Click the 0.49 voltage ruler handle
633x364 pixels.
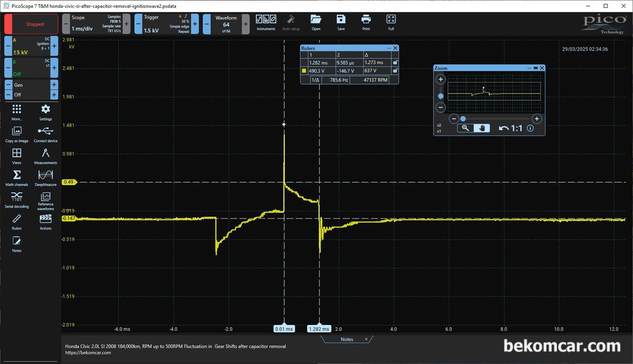coord(68,182)
